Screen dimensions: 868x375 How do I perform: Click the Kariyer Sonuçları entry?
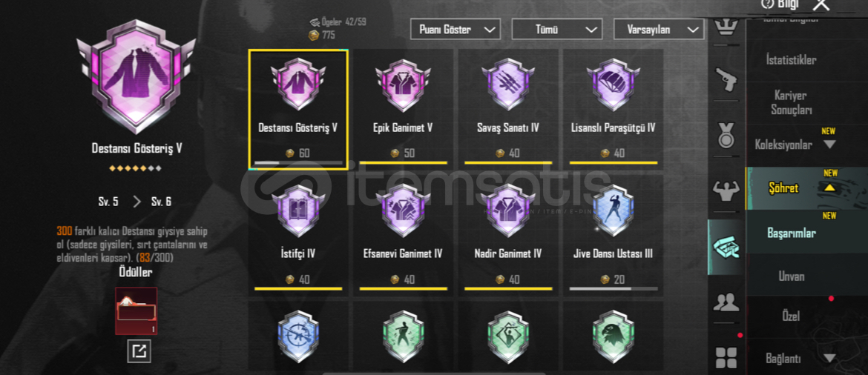(x=792, y=103)
